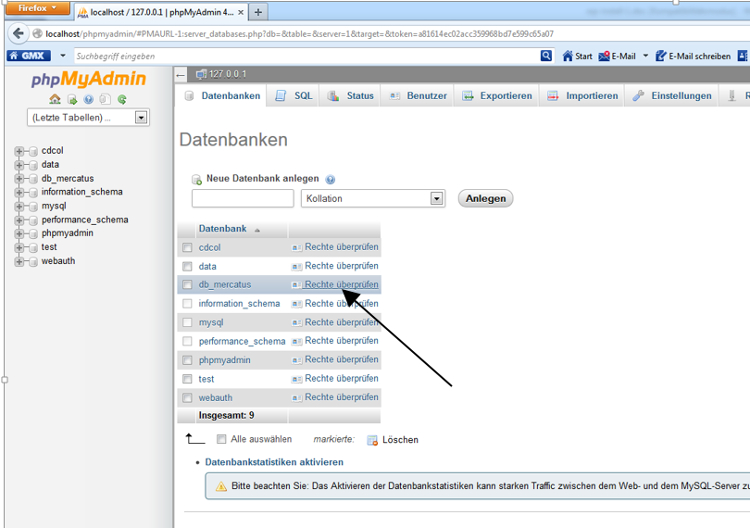Select the checkbox next to webauth
Viewport: 750px width, 528px height.
(187, 397)
